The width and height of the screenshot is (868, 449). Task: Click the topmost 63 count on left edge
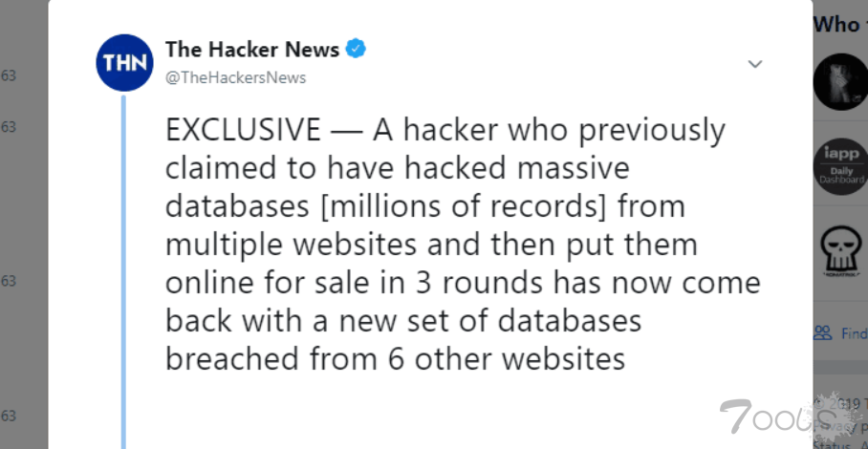[x=9, y=75]
